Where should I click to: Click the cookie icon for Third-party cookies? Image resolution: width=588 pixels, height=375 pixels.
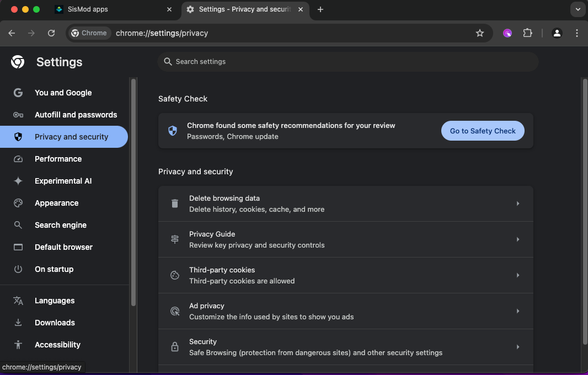(x=175, y=275)
